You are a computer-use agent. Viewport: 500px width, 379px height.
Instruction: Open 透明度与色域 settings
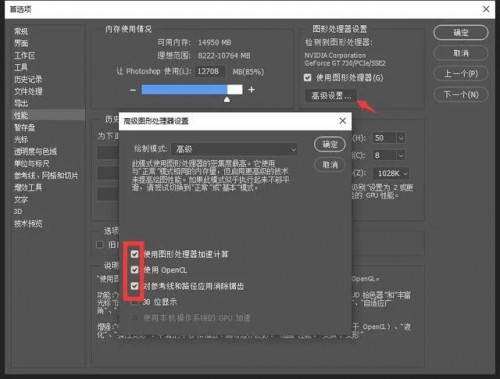pos(35,151)
